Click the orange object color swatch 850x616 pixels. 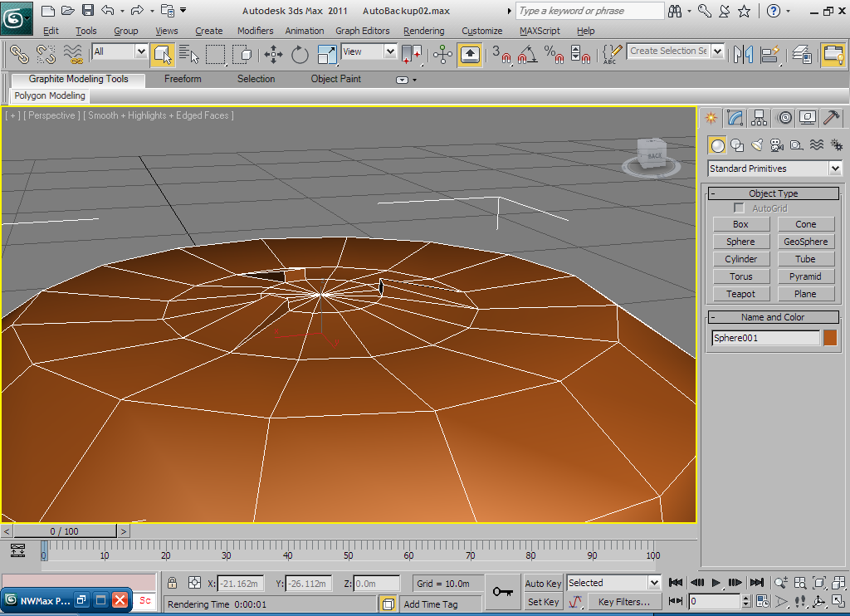830,338
